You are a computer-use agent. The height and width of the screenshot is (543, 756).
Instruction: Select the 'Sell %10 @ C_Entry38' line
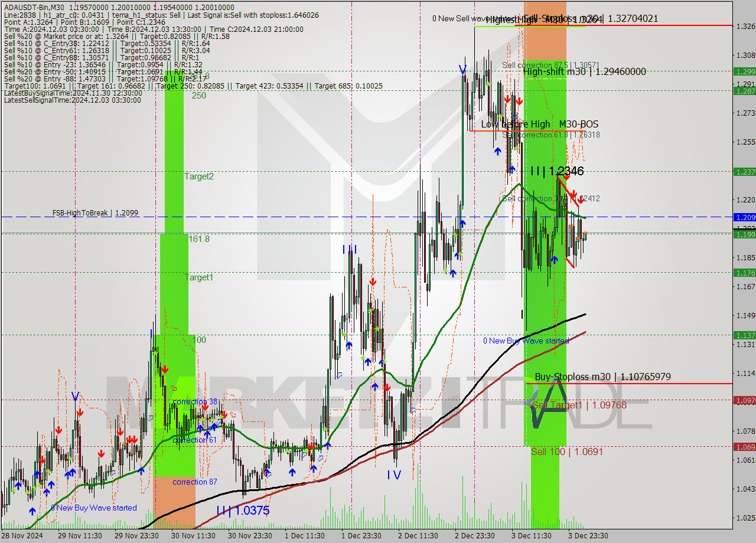tap(107, 43)
